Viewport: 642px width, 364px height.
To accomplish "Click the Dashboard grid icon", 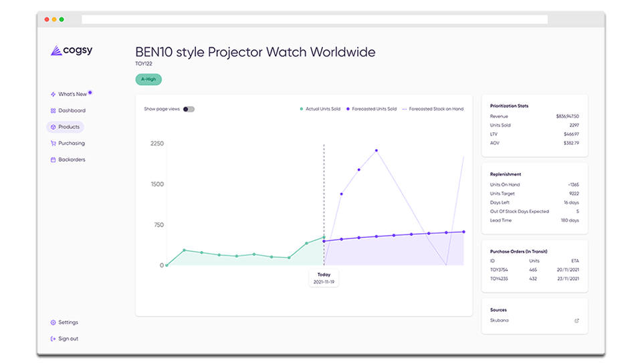I will tap(53, 111).
